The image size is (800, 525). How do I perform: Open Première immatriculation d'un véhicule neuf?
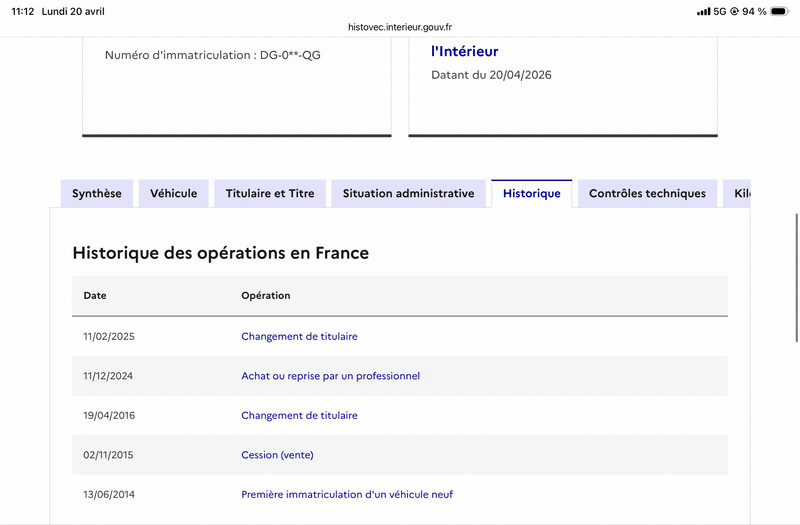pyautogui.click(x=347, y=494)
